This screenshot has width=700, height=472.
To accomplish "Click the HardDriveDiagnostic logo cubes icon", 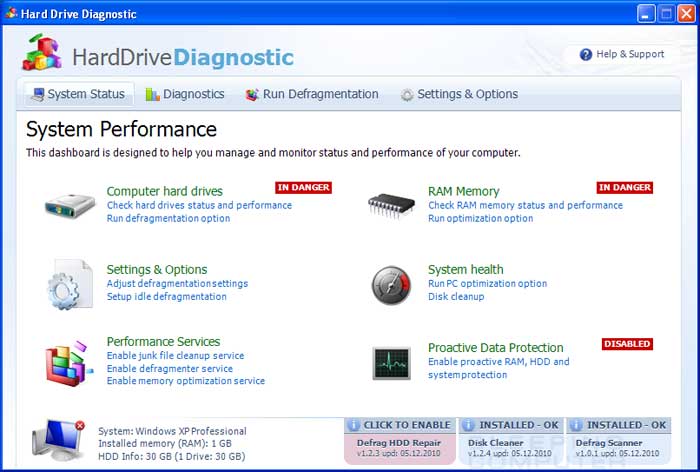I will (42, 52).
